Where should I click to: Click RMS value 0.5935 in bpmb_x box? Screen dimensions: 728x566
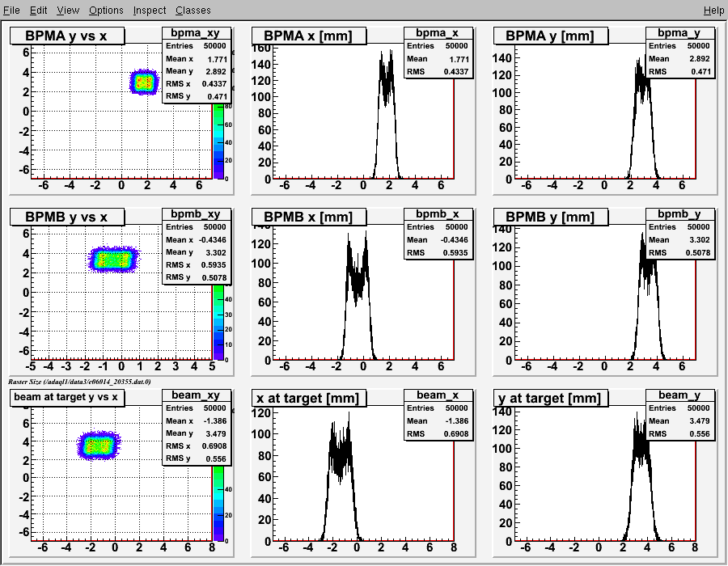tap(456, 253)
